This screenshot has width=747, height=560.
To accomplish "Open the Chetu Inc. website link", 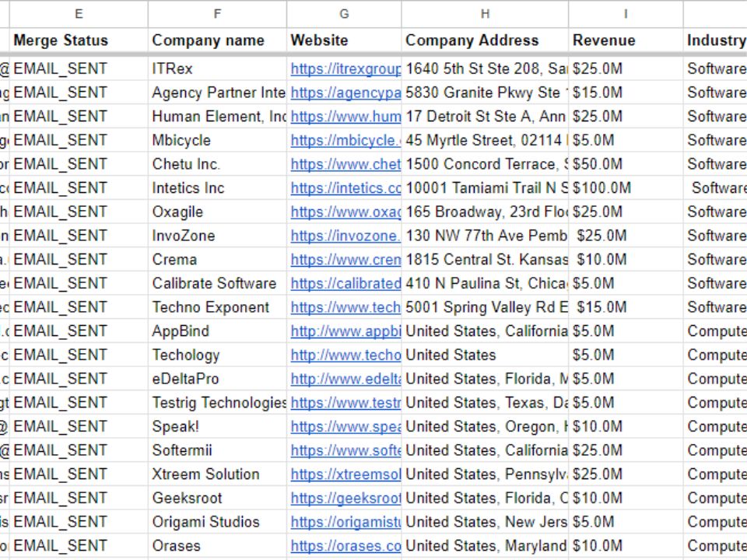I will (345, 164).
